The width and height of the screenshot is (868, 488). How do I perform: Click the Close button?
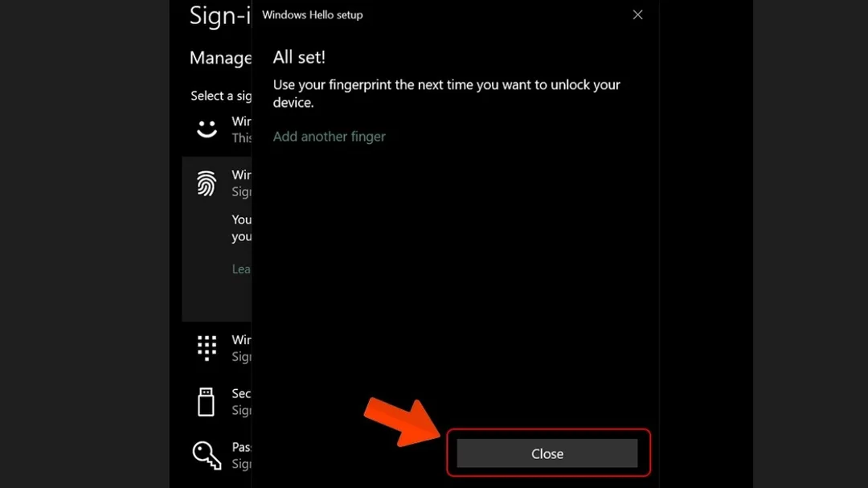pos(547,453)
